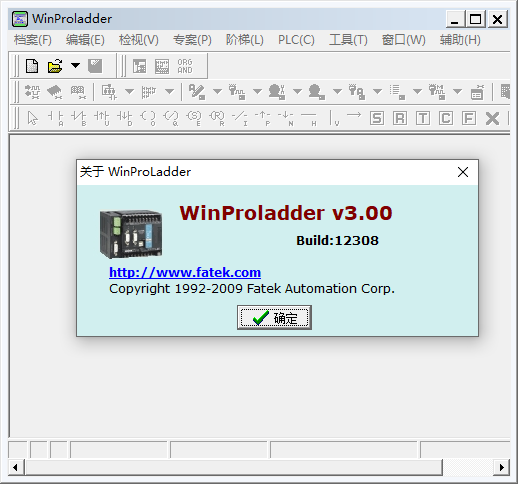This screenshot has width=518, height=484.
Task: Click the PLC connect chip-arrows icon
Action: click(32, 92)
